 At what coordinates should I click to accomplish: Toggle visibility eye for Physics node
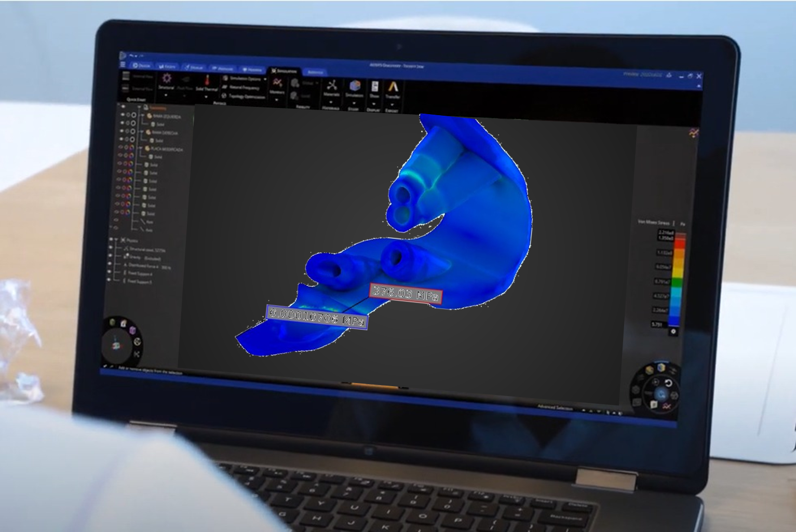click(111, 240)
